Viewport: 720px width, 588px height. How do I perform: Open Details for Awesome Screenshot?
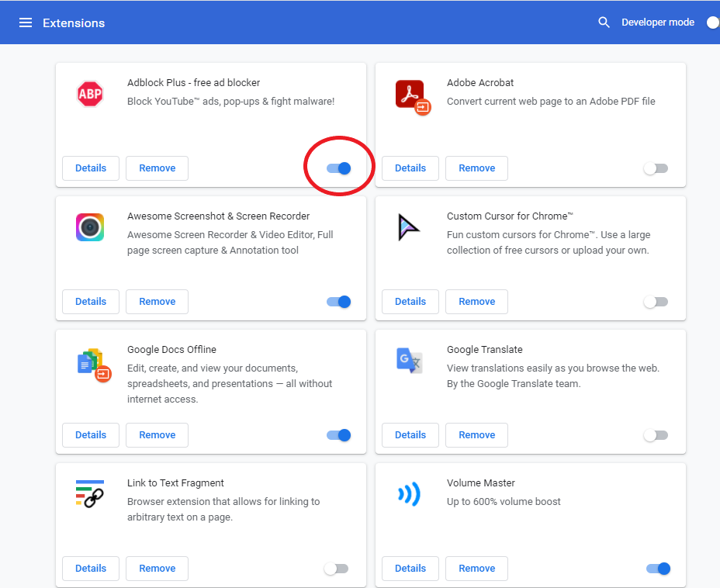pos(91,302)
